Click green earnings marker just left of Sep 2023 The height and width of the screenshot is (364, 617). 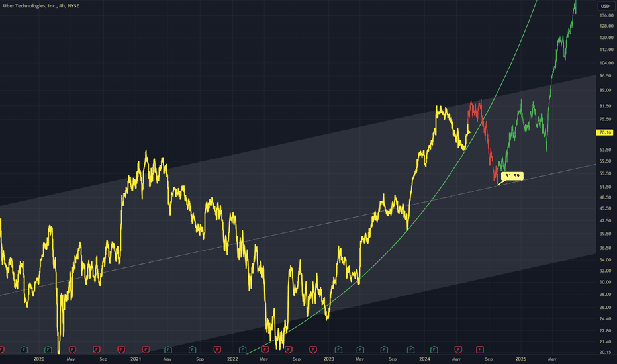(384, 349)
